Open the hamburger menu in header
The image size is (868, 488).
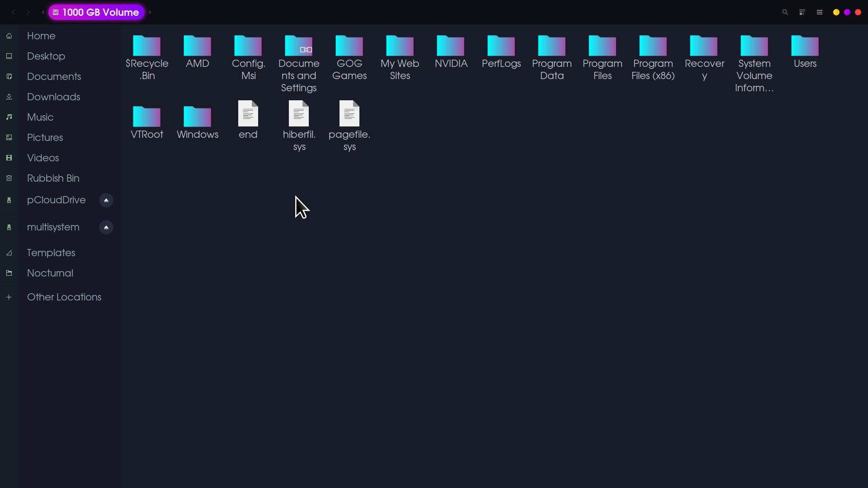820,12
